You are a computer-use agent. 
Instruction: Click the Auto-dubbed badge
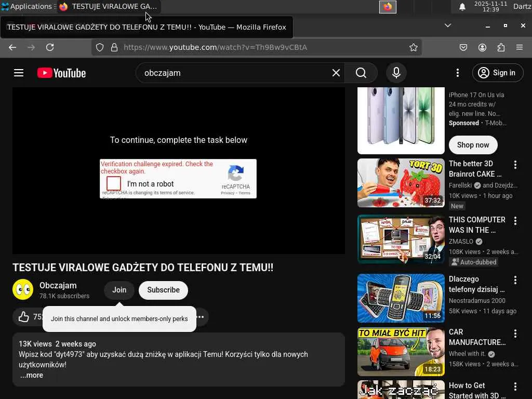[x=474, y=262]
